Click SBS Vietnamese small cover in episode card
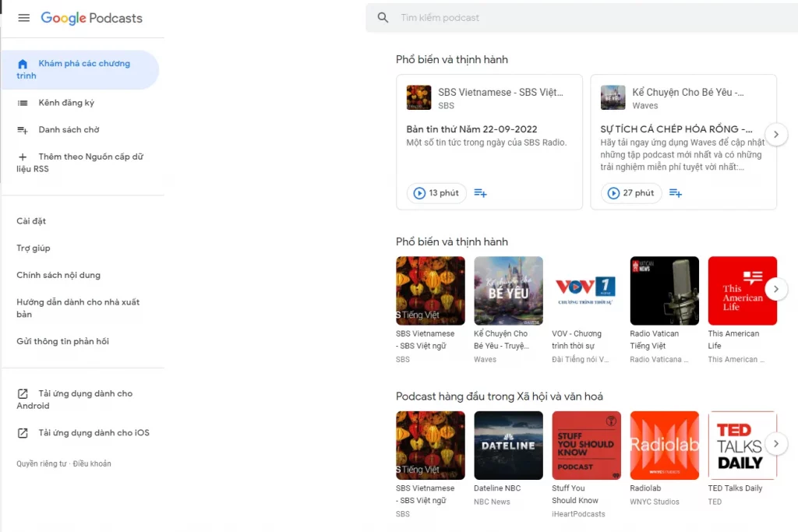The width and height of the screenshot is (798, 532). (418, 97)
